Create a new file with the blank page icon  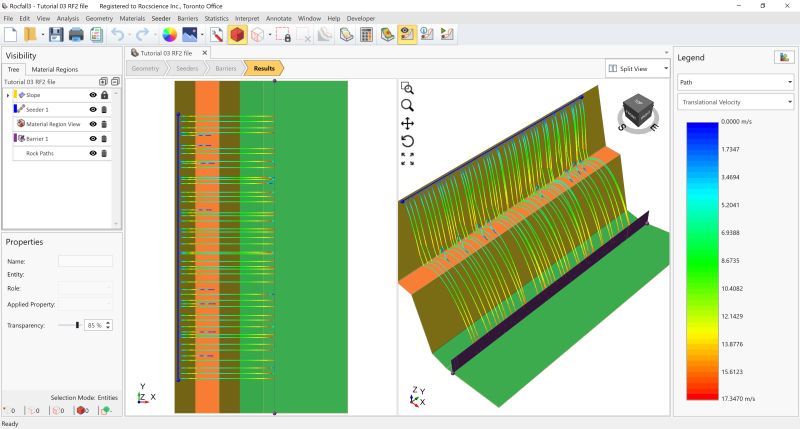(11, 35)
